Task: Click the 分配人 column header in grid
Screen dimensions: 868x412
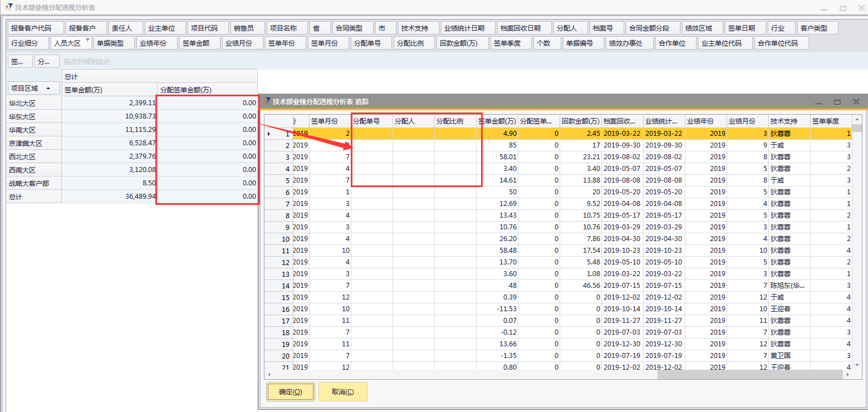Action: click(413, 121)
